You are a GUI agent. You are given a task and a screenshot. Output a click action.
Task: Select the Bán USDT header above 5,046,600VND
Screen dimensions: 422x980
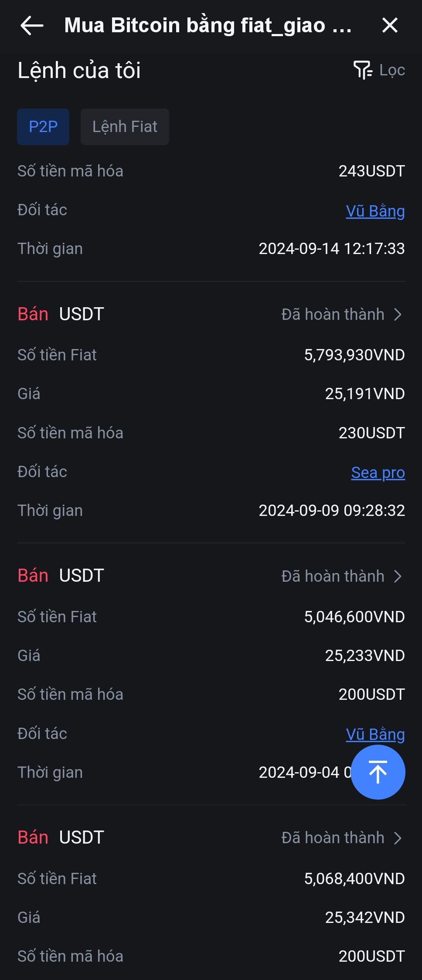click(61, 576)
